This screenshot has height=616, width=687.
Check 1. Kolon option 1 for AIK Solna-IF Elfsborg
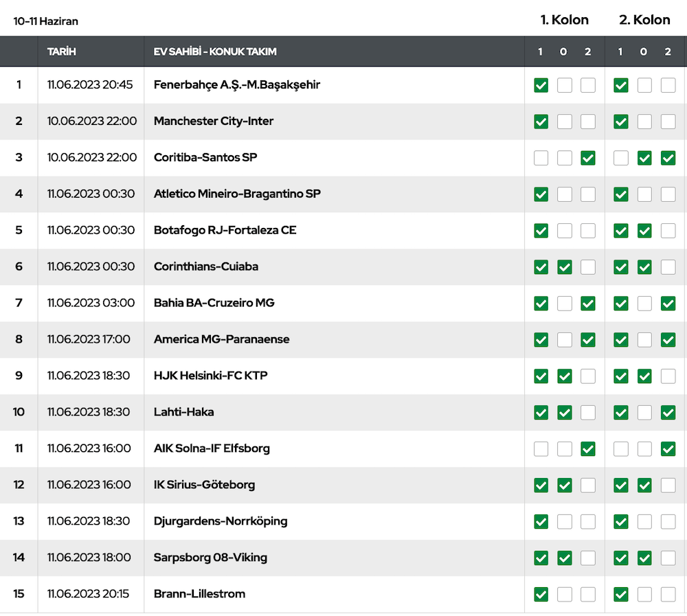[x=541, y=448]
